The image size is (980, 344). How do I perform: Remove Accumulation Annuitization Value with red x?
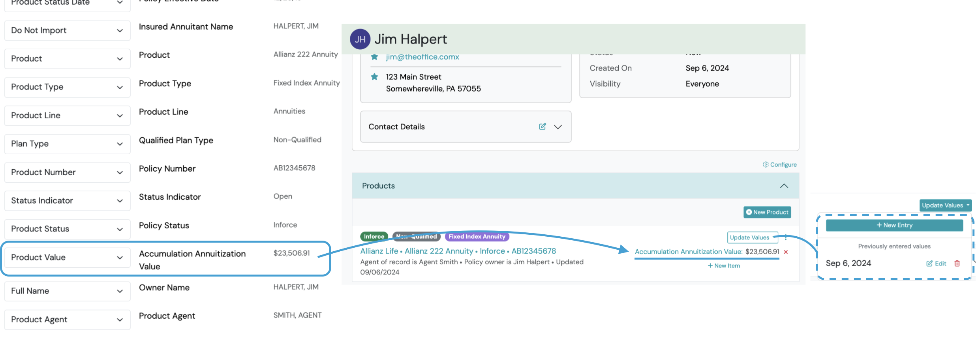click(x=786, y=252)
